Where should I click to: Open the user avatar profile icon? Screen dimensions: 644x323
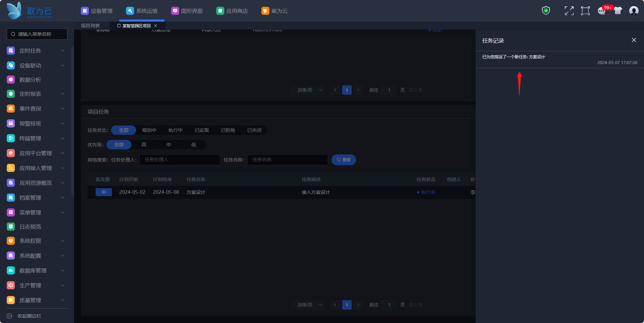click(634, 11)
